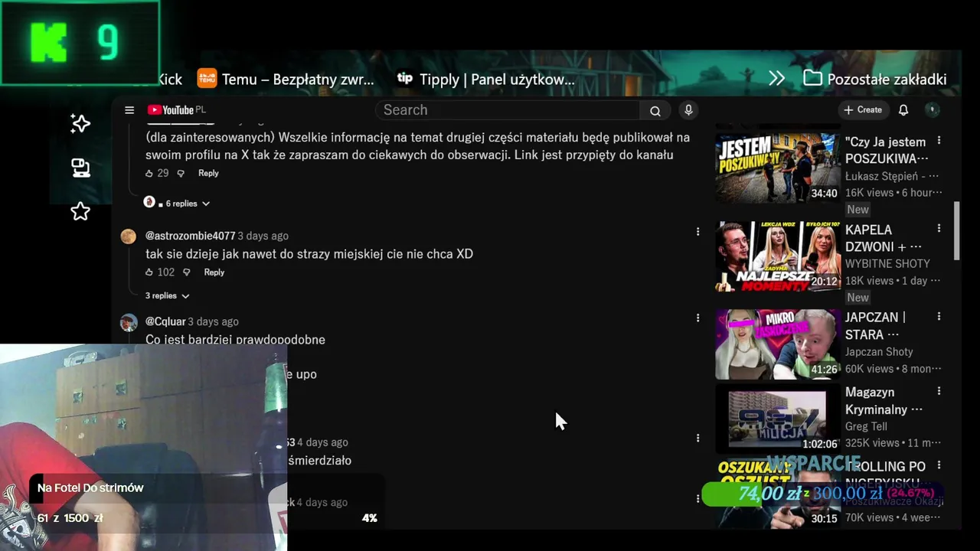Like the comment with 29 likes
The image size is (980, 551).
click(x=149, y=174)
